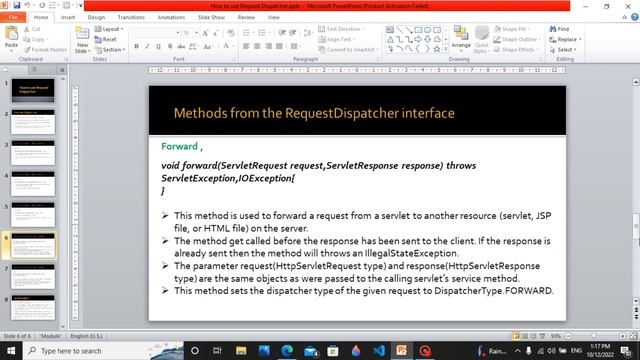The width and height of the screenshot is (640, 360).
Task: Click the zoom slider handle
Action: (x=594, y=336)
